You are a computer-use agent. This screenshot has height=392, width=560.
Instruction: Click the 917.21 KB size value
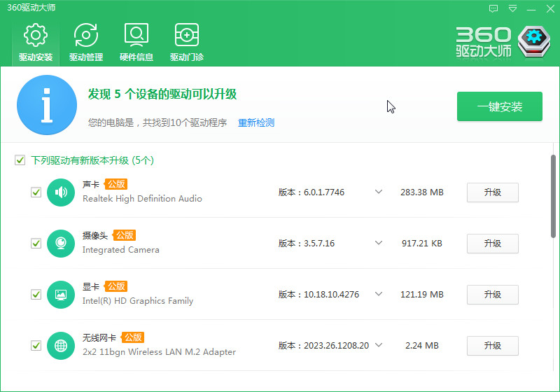[x=422, y=244]
